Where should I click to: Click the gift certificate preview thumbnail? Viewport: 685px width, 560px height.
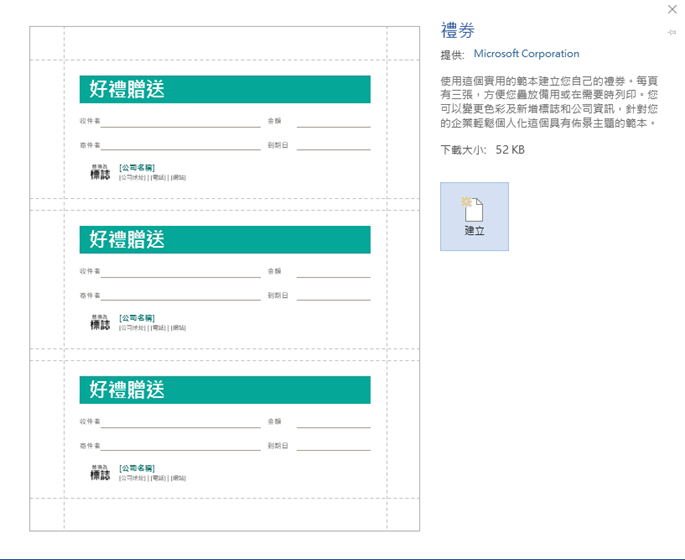pos(225,279)
